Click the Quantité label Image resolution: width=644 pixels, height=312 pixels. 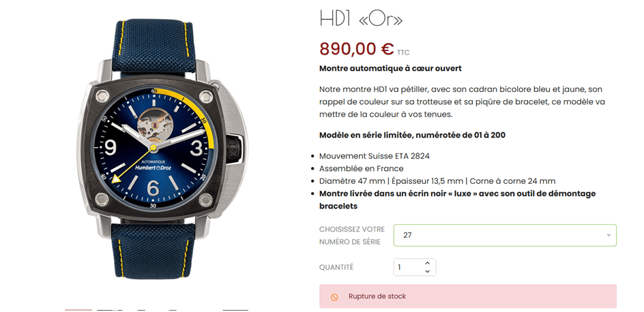coord(336,267)
